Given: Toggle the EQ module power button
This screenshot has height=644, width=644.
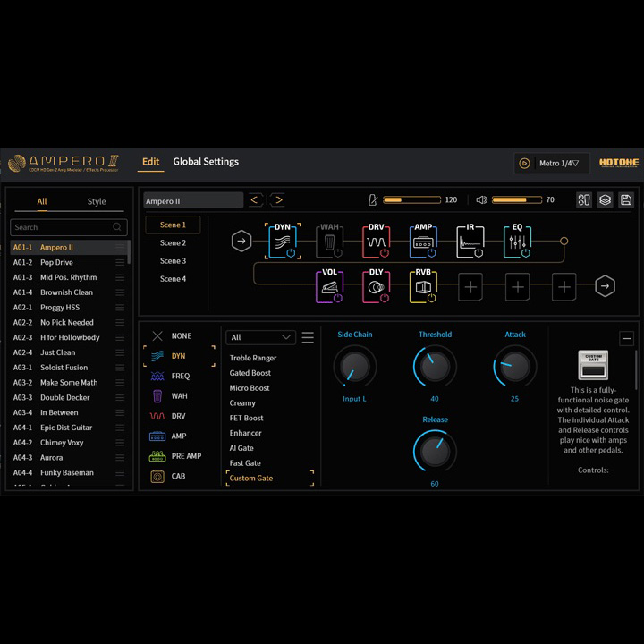Looking at the screenshot, I should pyautogui.click(x=525, y=253).
